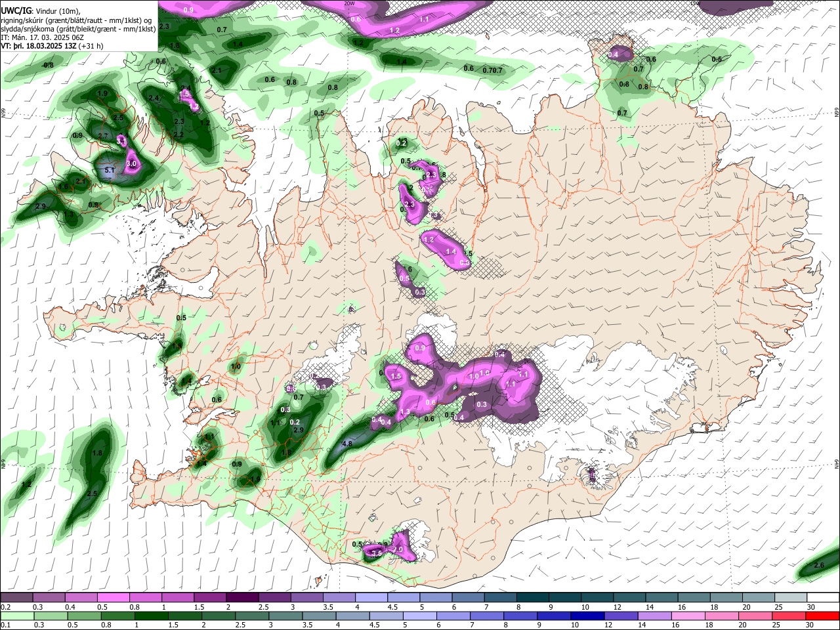Screen dimensions: 840x630
Task: Click the "VT: þri. 18.03.2025 13Z (+31 h)" line
Action: click(52, 46)
